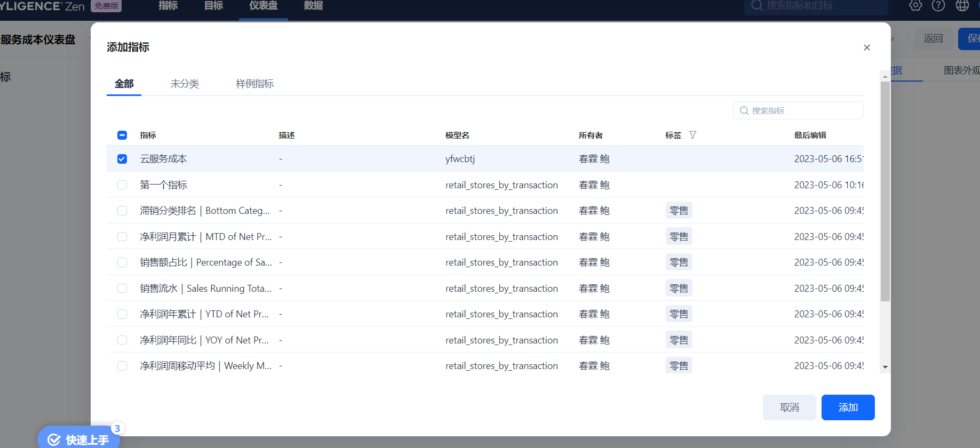
Task: Click the 快速上手 checkmark icon
Action: (54, 440)
